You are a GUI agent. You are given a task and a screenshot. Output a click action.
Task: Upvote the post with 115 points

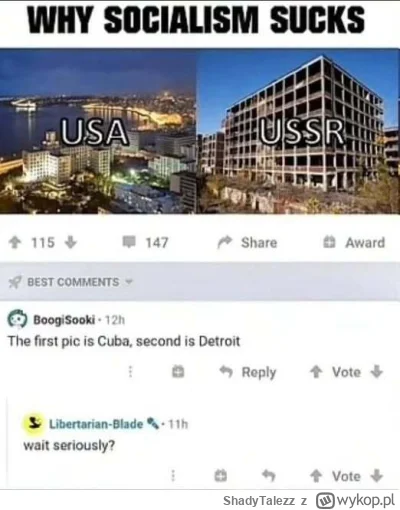click(x=14, y=242)
